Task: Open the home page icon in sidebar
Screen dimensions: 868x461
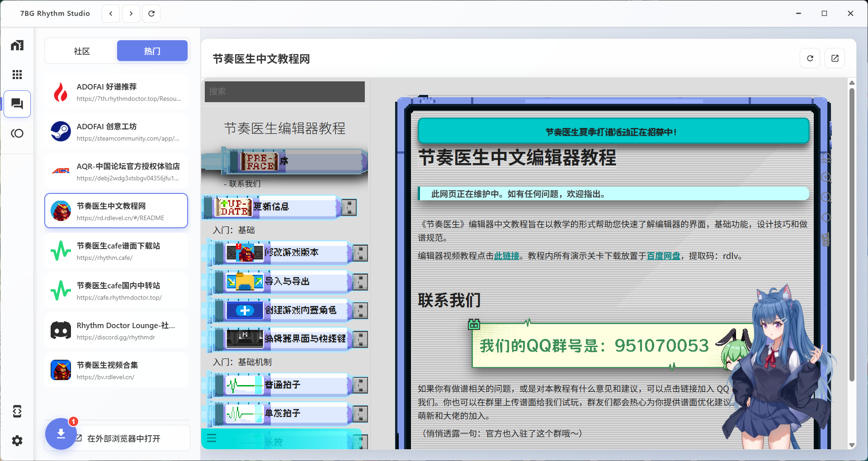Action: (17, 45)
